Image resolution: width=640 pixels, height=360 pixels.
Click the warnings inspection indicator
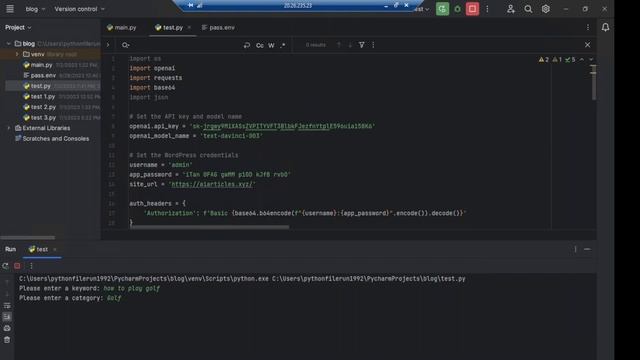pyautogui.click(x=557, y=60)
